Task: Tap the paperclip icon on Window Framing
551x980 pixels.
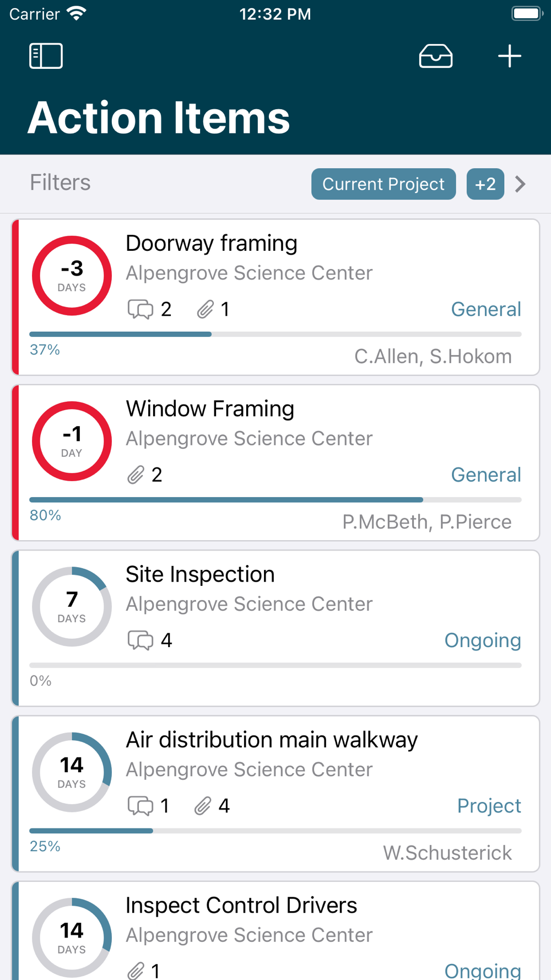Action: coord(136,475)
